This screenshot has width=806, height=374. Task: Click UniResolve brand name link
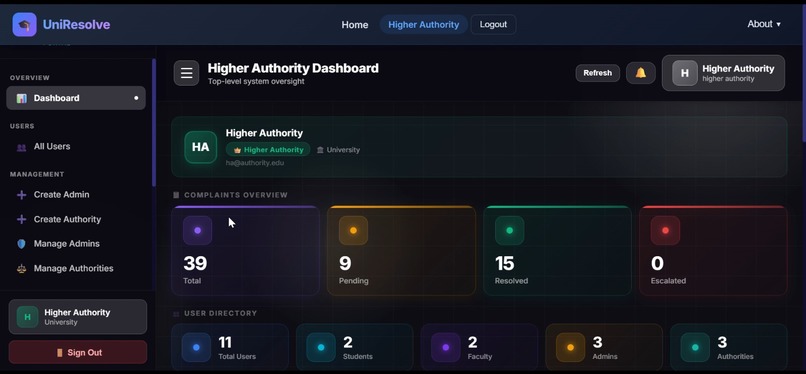click(76, 25)
